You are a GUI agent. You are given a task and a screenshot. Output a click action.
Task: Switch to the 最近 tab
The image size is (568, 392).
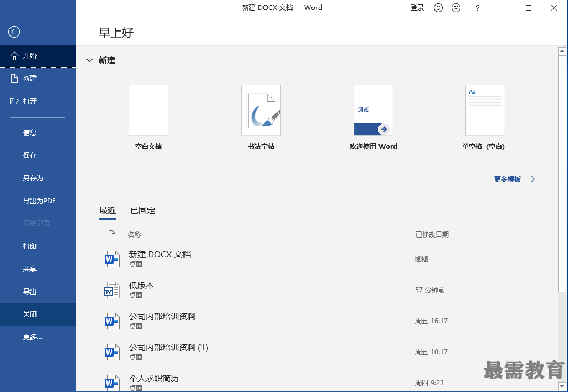click(x=107, y=210)
